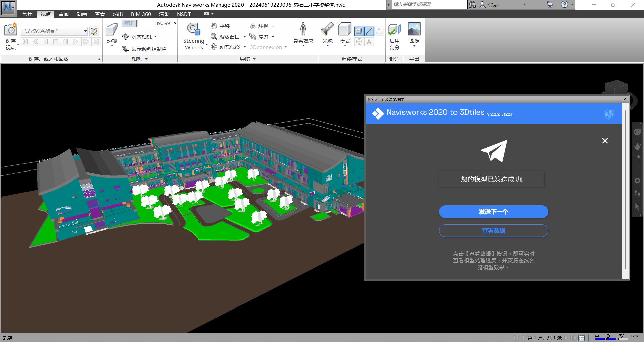Click the Lighting (光源) flashlight icon

(x=327, y=29)
